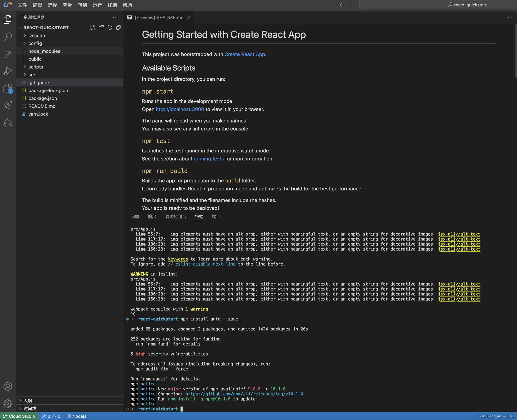Click the Nodejs status bar item
The width and height of the screenshot is (517, 420).
(x=77, y=416)
